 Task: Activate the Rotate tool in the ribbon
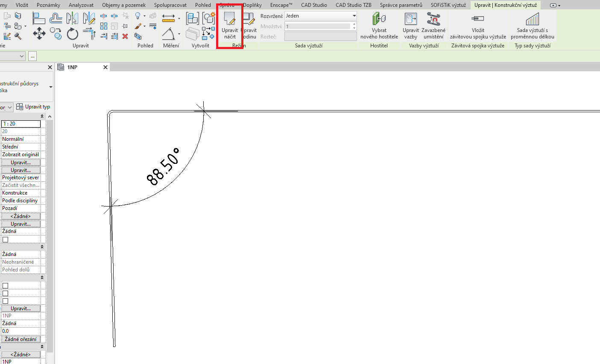73,34
